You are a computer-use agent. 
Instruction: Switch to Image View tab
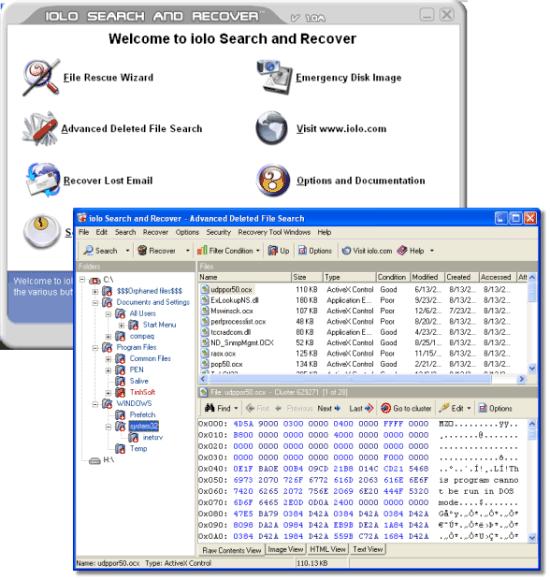point(285,550)
